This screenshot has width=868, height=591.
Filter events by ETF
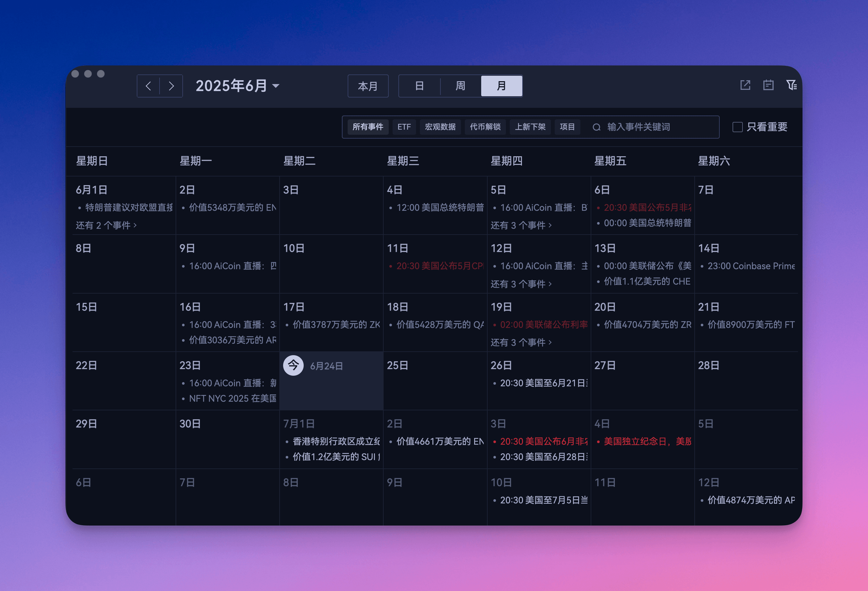click(x=404, y=127)
